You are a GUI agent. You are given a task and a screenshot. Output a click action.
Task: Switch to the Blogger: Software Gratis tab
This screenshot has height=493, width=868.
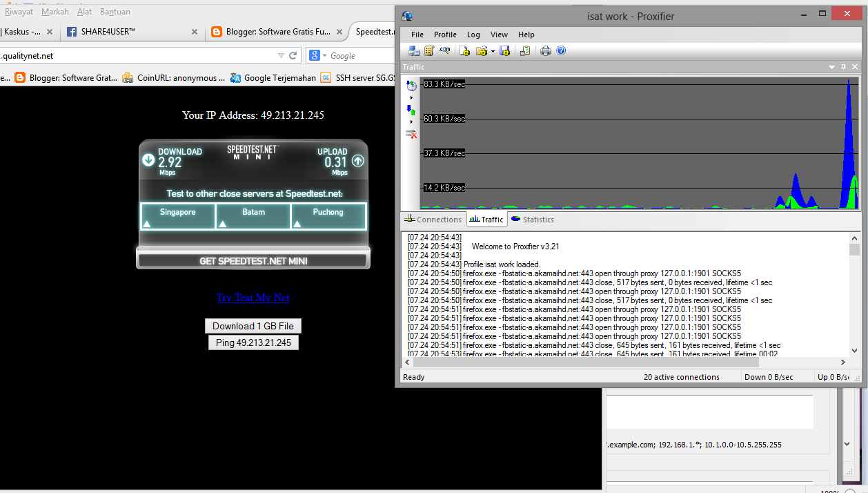point(279,32)
